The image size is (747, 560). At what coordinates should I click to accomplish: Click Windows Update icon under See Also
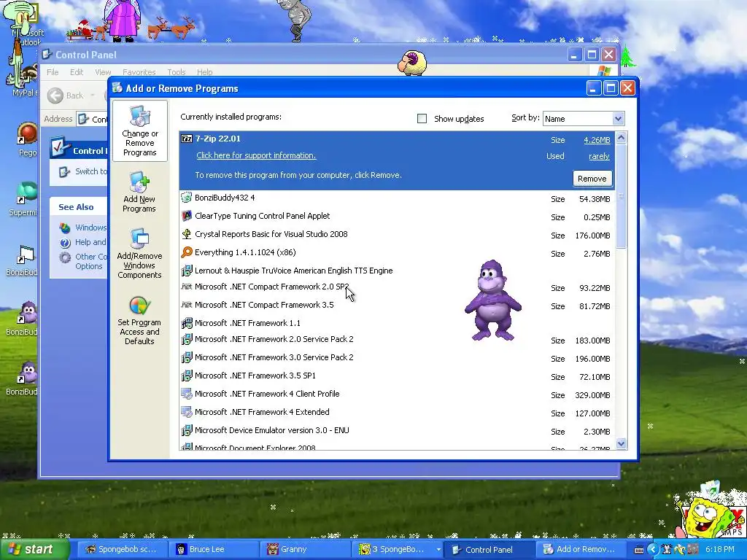click(65, 227)
